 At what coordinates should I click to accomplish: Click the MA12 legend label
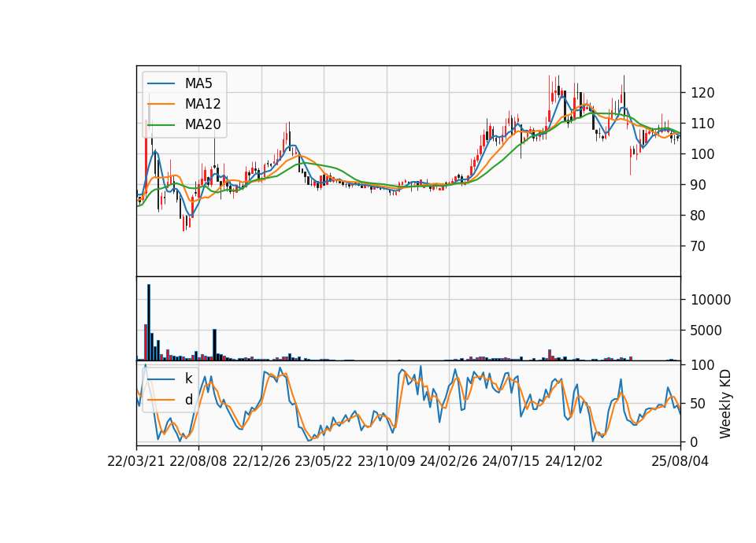tap(202, 104)
